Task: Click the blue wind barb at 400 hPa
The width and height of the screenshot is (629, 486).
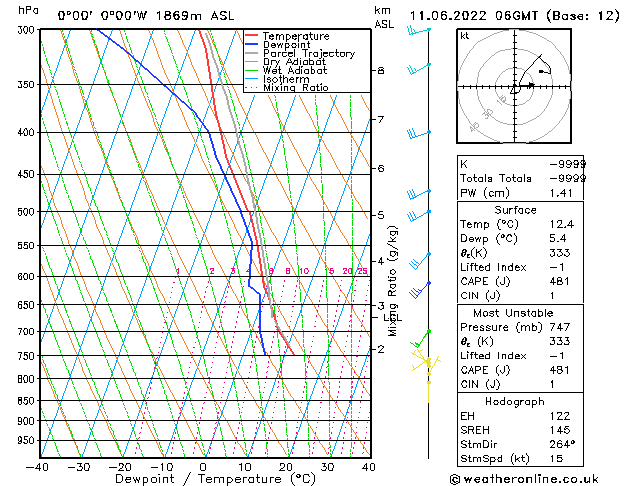Action: 419,134
